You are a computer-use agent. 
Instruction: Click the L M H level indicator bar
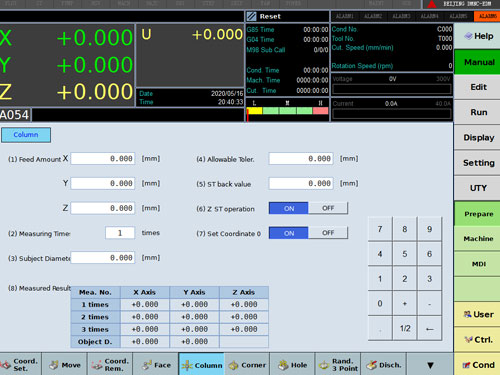pyautogui.click(x=287, y=110)
